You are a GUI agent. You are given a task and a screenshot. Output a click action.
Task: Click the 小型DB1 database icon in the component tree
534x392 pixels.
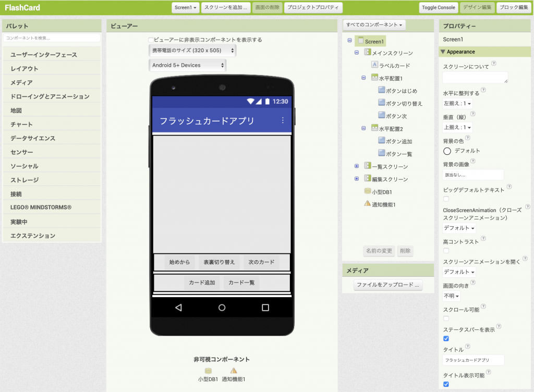click(368, 192)
